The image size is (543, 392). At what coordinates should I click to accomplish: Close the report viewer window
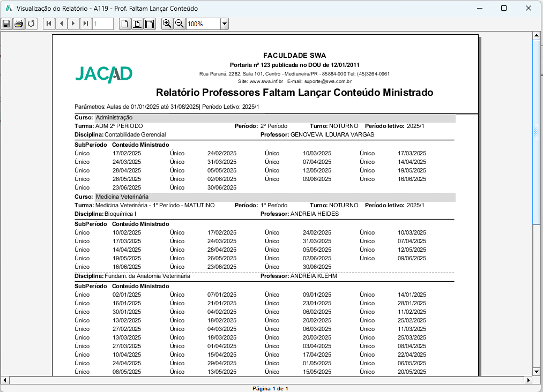pos(529,8)
